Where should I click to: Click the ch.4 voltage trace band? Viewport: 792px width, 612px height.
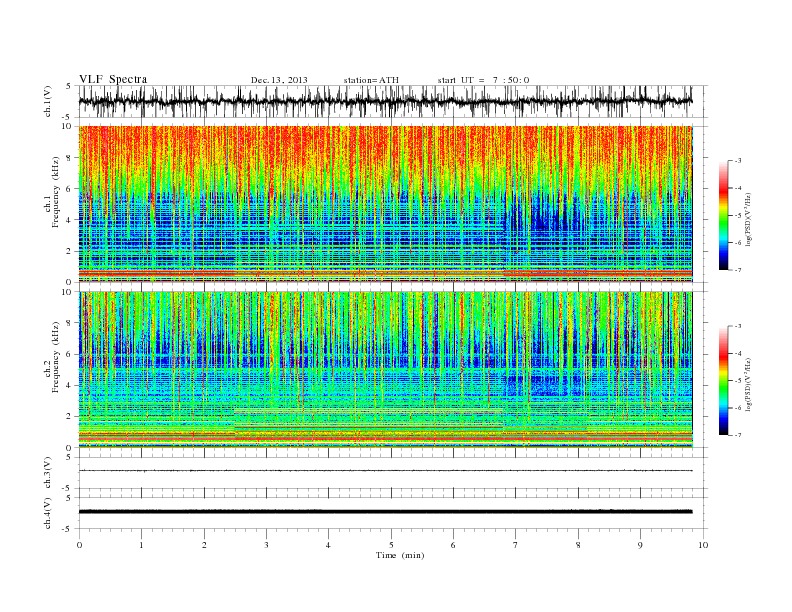point(385,512)
